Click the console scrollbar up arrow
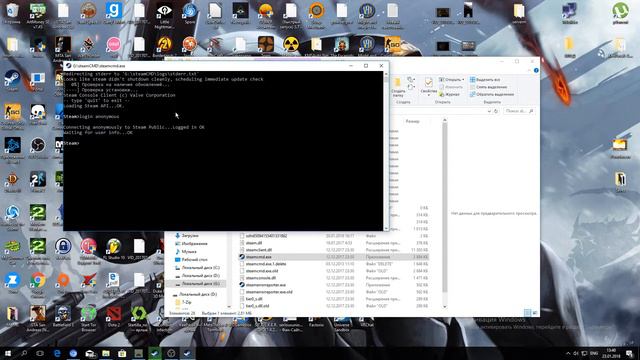Screen dimensions: 640x360 [386, 74]
